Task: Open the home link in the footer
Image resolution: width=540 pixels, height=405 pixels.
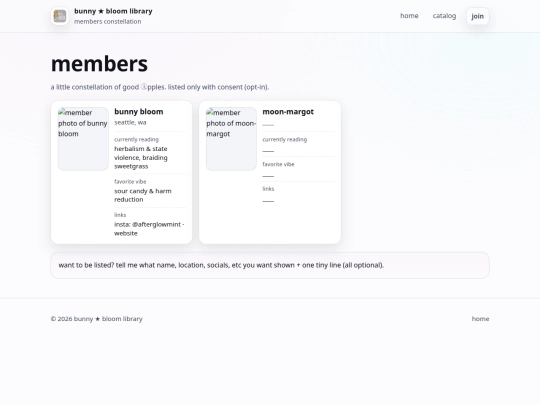Action: click(480, 319)
